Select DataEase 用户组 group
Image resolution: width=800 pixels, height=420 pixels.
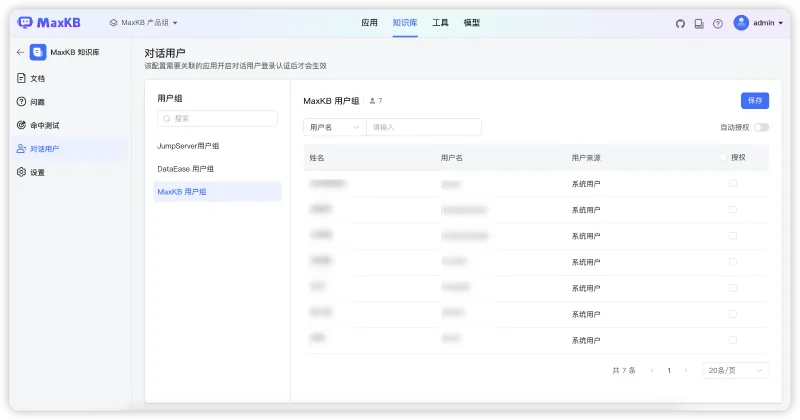[217, 169]
